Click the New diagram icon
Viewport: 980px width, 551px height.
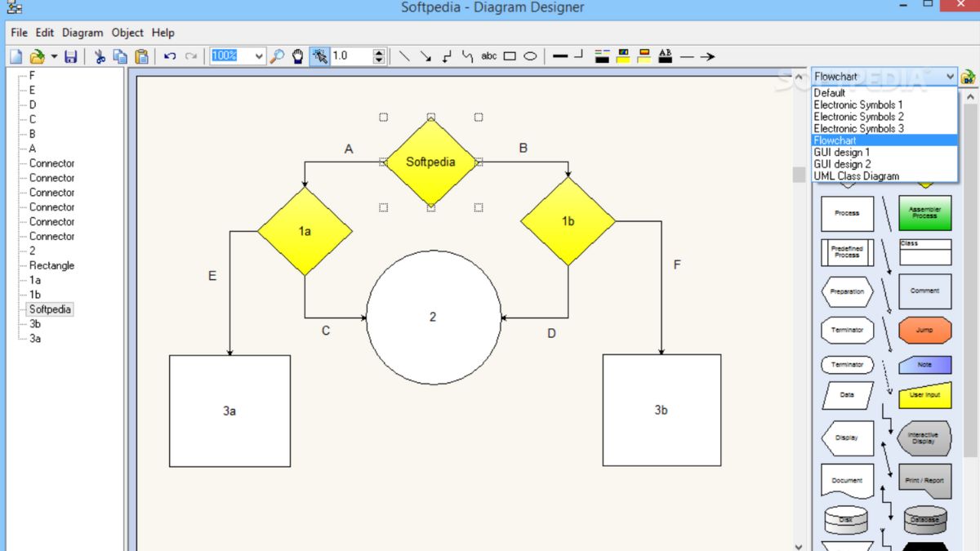(16, 56)
